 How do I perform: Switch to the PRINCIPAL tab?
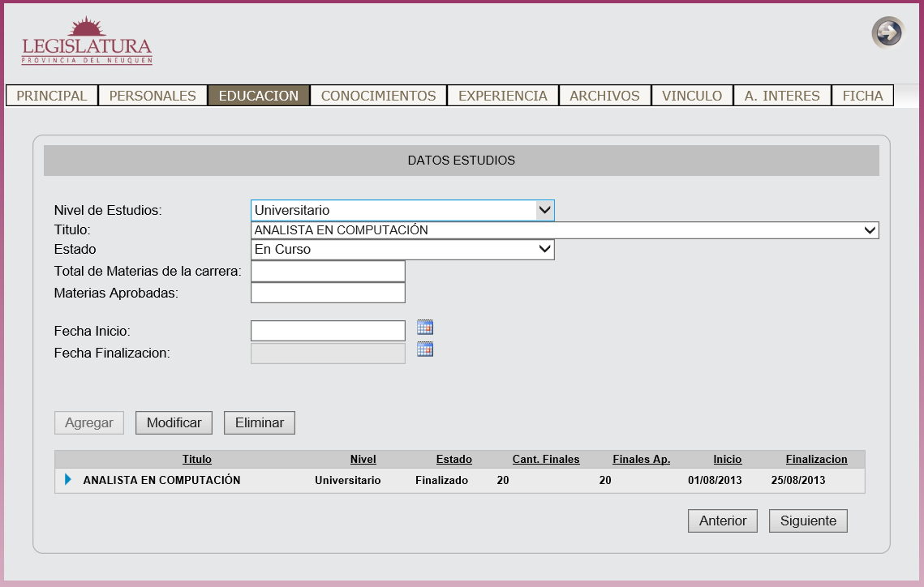pyautogui.click(x=52, y=96)
